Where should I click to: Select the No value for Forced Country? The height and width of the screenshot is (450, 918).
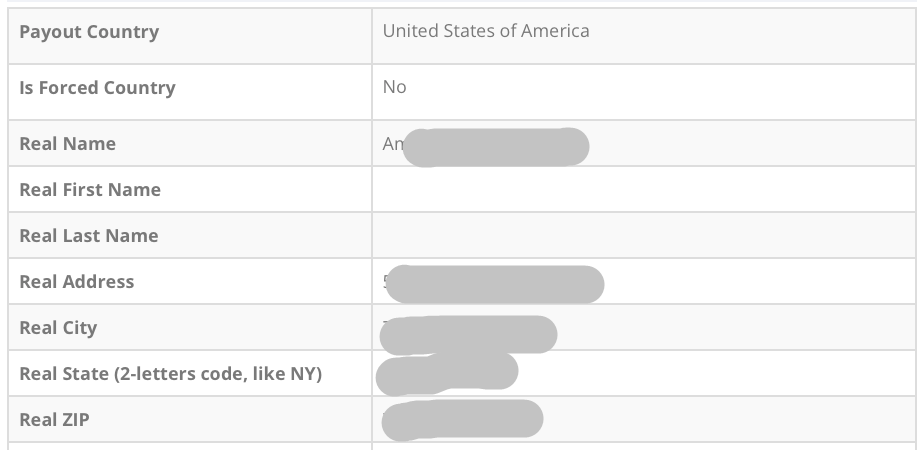[x=394, y=87]
